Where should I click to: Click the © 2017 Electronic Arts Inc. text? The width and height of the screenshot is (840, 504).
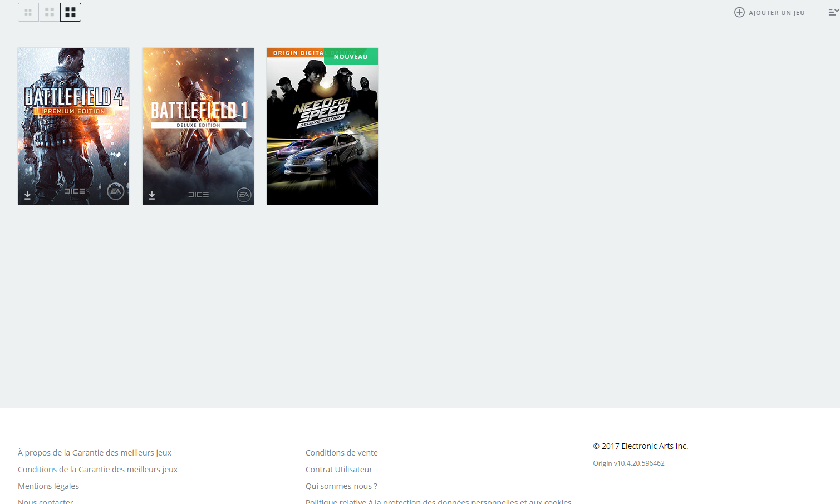640,446
